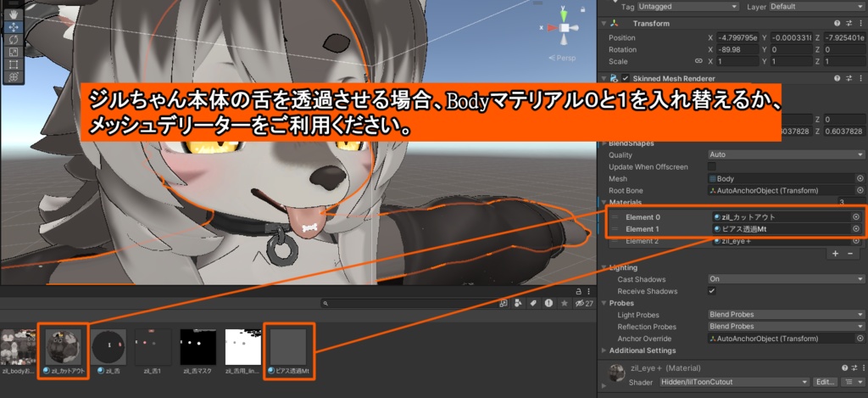
Task: Select the Rotate tool in scene toolbar
Action: pos(14,39)
